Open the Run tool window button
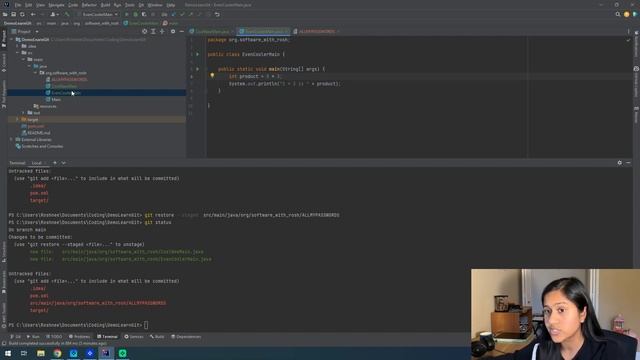Viewport: 640px width, 360px height. pos(33,337)
